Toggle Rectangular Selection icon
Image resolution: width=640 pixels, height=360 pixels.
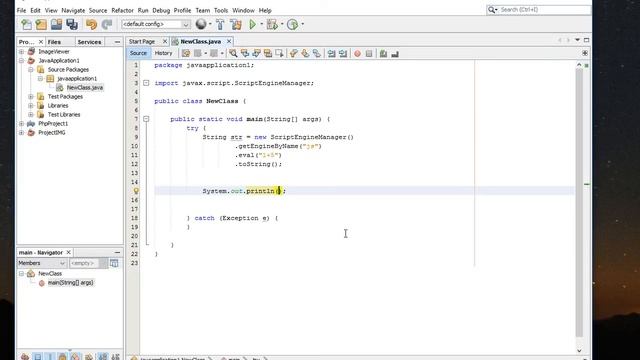(279, 53)
